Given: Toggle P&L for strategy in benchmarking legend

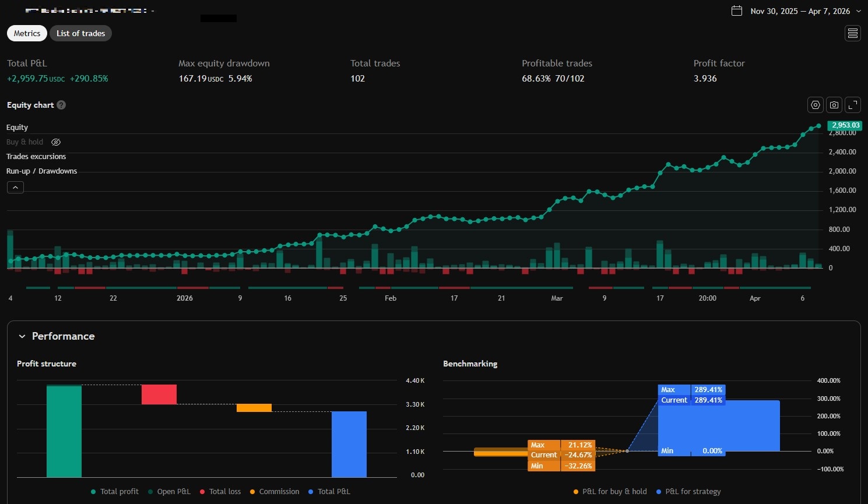Looking at the screenshot, I should click(x=658, y=491).
